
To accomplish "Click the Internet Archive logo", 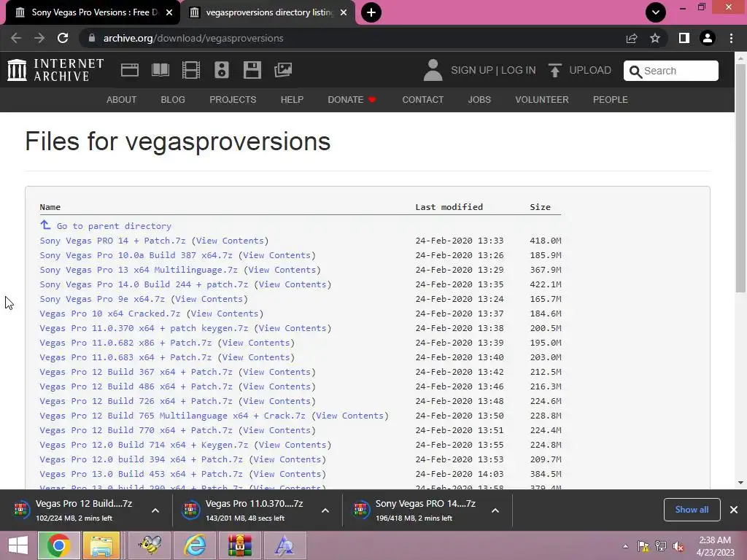I will click(x=55, y=70).
